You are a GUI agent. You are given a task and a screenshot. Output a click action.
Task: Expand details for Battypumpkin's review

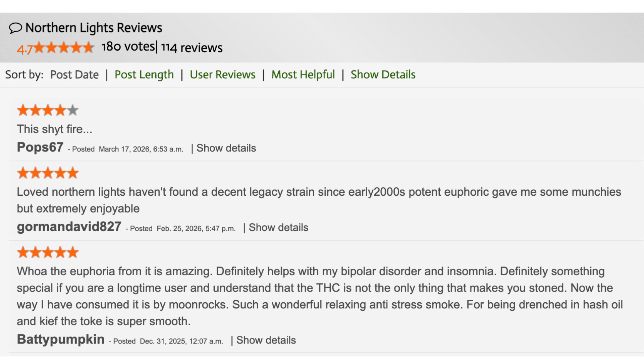(x=266, y=340)
